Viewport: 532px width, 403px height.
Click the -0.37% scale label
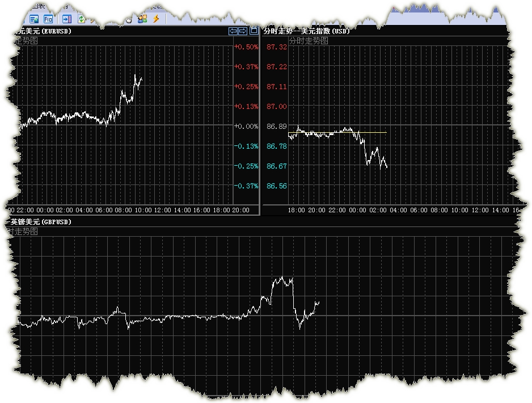point(246,186)
